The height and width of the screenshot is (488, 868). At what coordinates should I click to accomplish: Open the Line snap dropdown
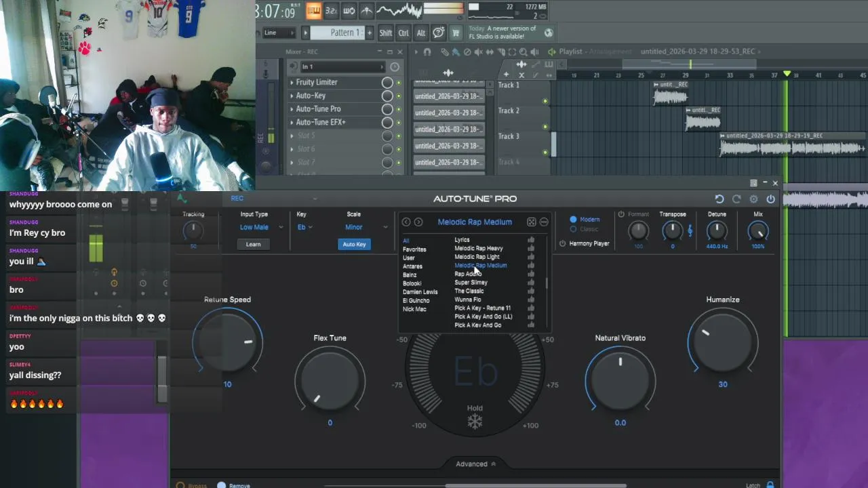[279, 33]
